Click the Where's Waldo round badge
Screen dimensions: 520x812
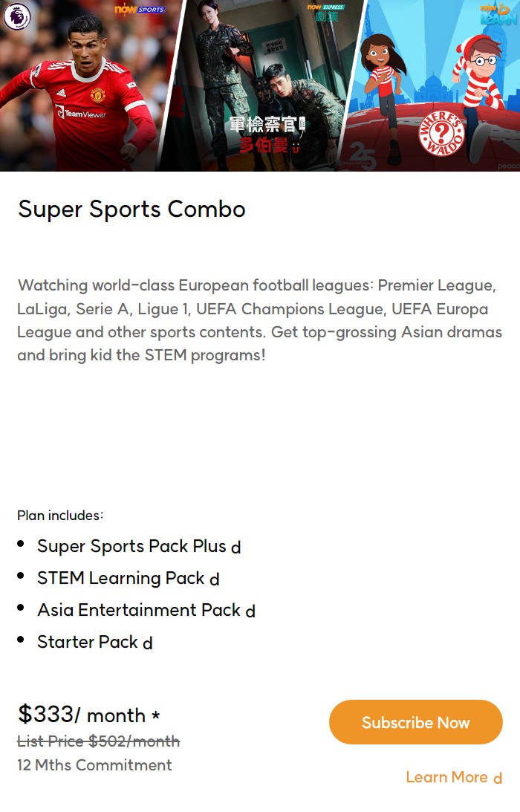coord(441,134)
